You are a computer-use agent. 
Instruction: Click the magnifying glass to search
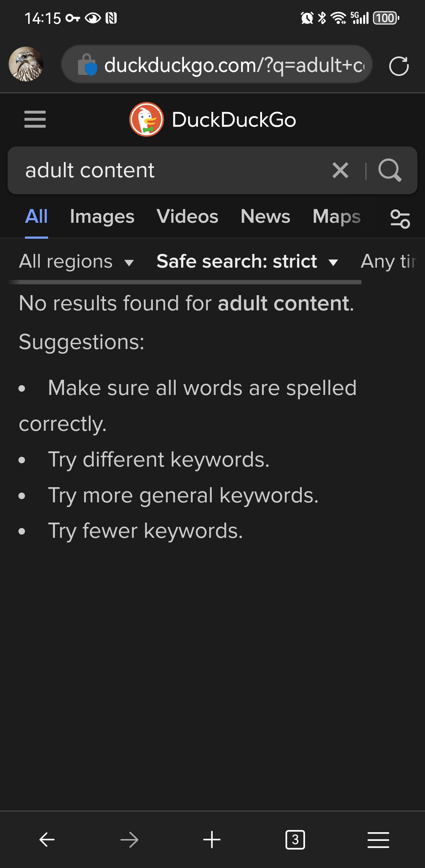tap(390, 170)
